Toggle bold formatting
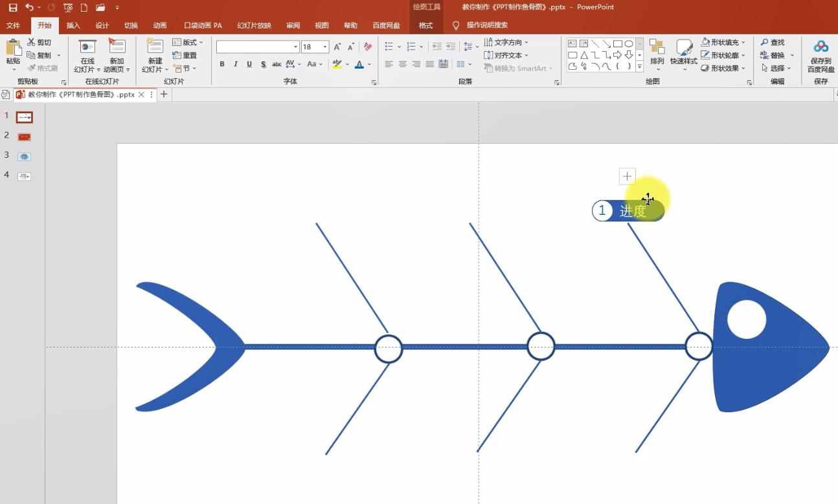Screen dimensions: 838x504 pos(222,64)
